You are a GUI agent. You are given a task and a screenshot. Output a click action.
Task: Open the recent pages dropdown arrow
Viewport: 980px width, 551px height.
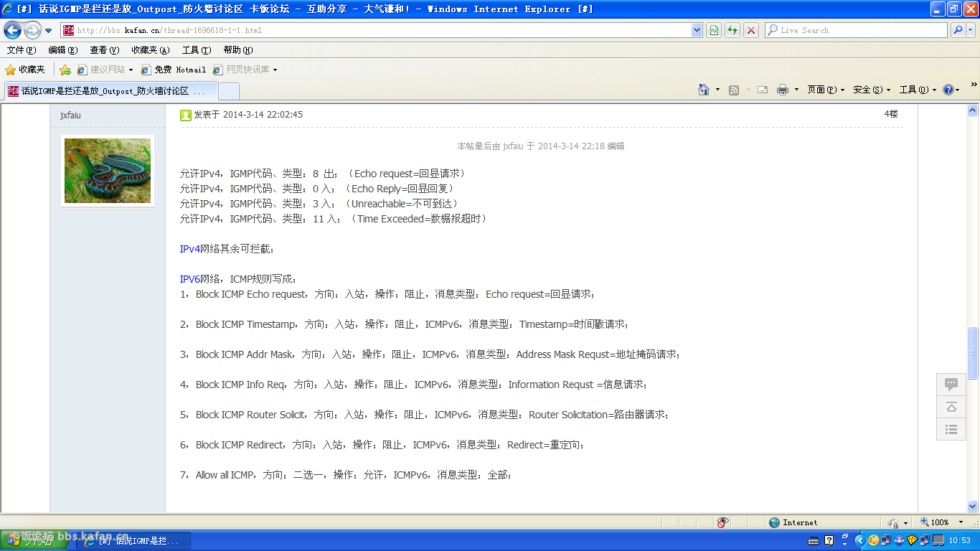click(x=48, y=31)
